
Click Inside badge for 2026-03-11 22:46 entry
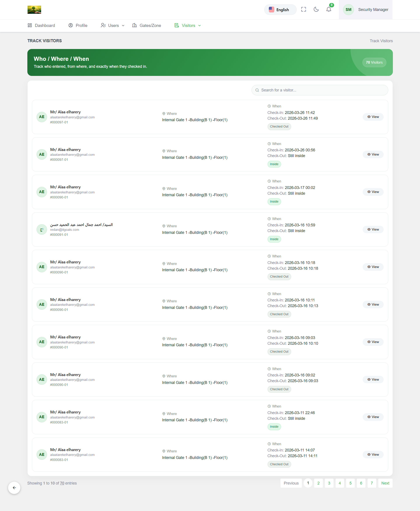[274, 427]
